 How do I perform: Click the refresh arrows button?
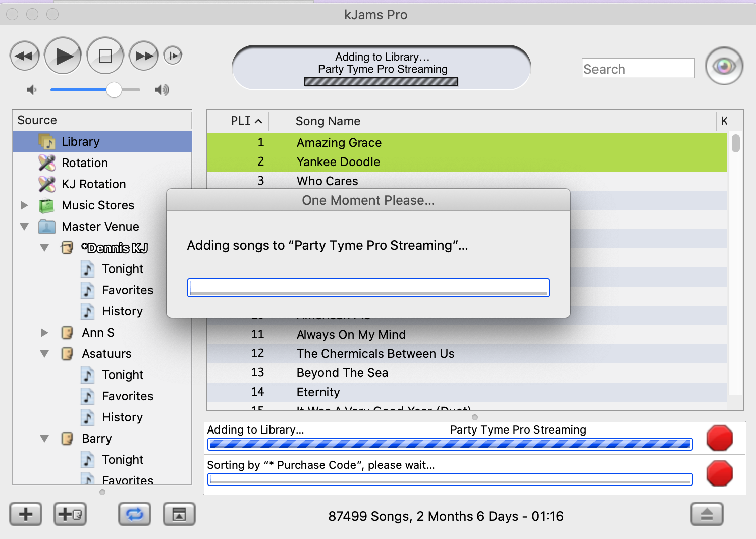[x=135, y=514]
